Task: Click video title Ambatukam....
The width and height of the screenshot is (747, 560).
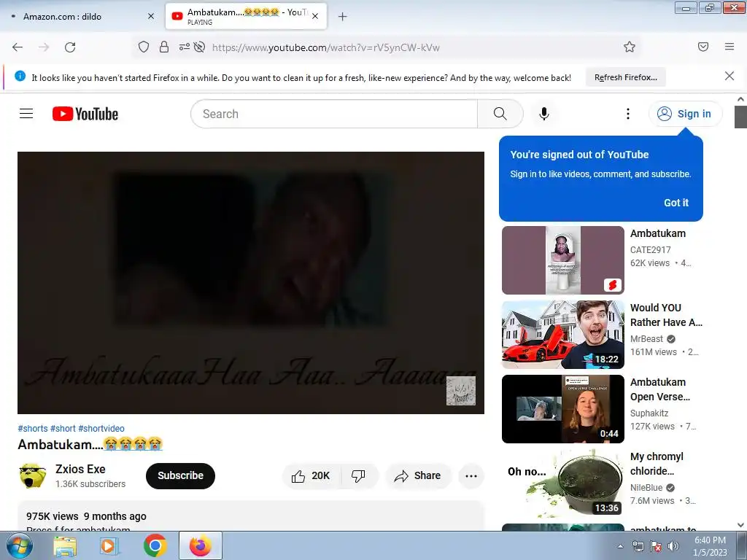Action: 90,444
